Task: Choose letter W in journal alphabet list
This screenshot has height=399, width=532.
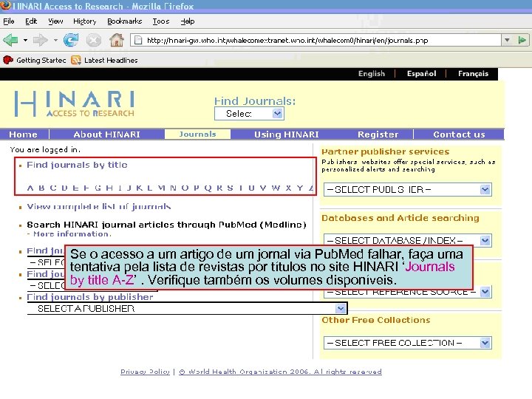Action: click(276, 188)
